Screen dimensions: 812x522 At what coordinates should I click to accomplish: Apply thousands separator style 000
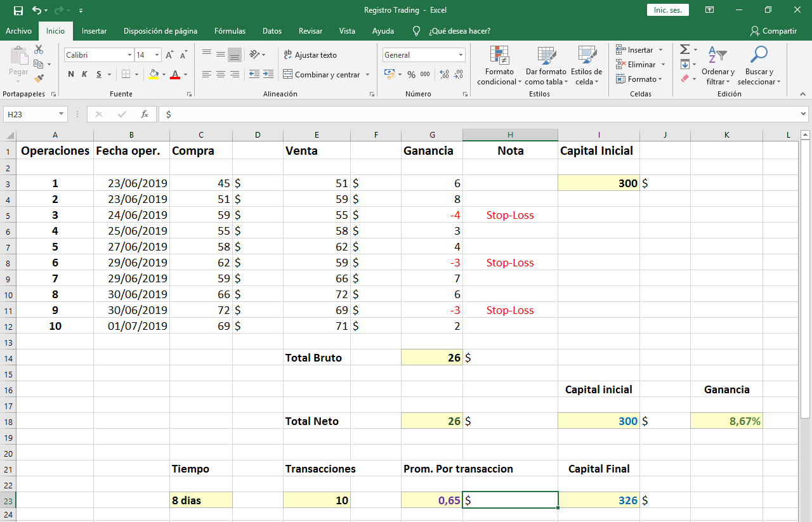pos(425,74)
